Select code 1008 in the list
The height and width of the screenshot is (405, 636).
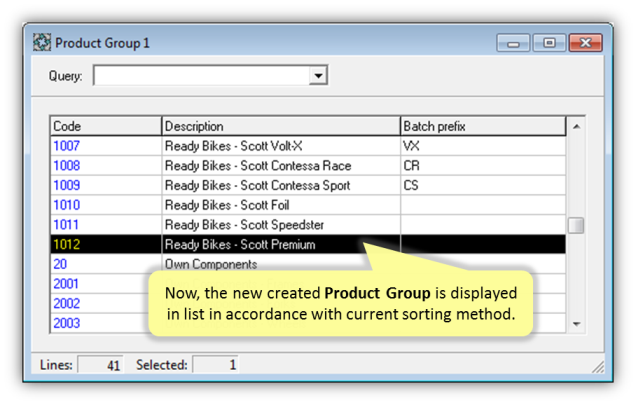click(x=67, y=166)
